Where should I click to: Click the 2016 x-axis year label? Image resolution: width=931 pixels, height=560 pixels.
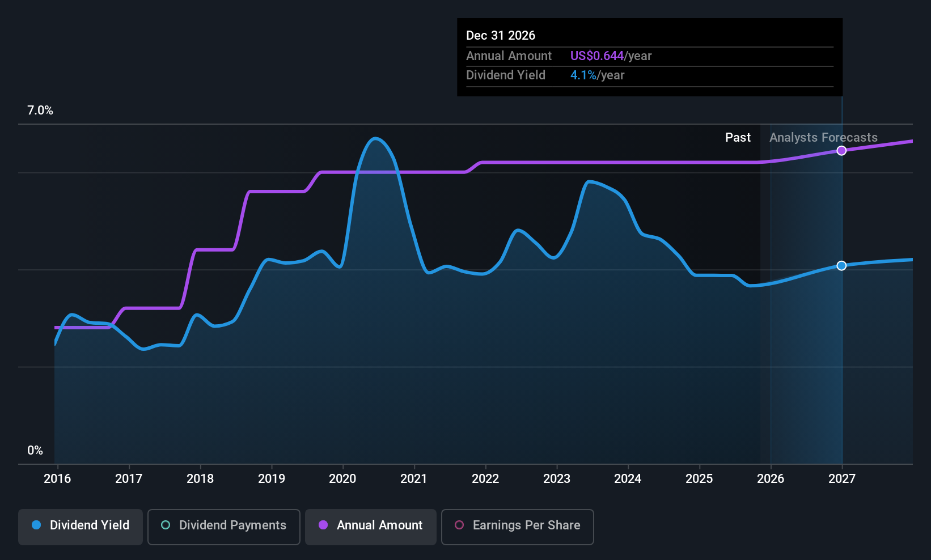pyautogui.click(x=57, y=479)
